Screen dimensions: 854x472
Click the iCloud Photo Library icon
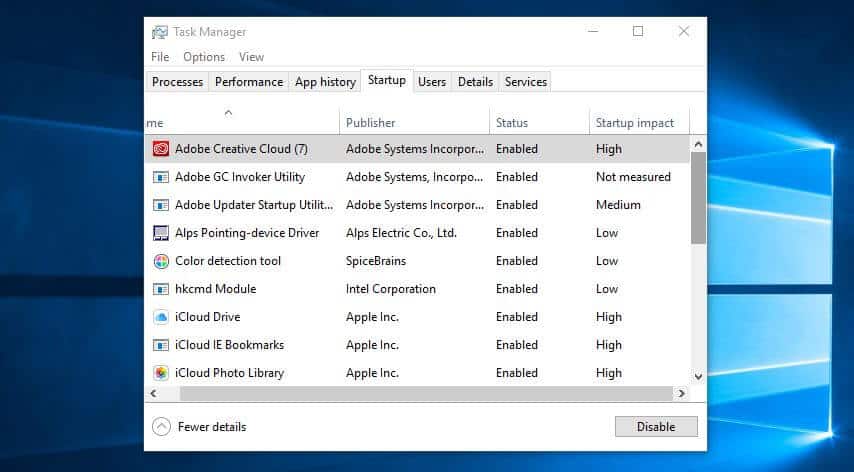(x=160, y=373)
